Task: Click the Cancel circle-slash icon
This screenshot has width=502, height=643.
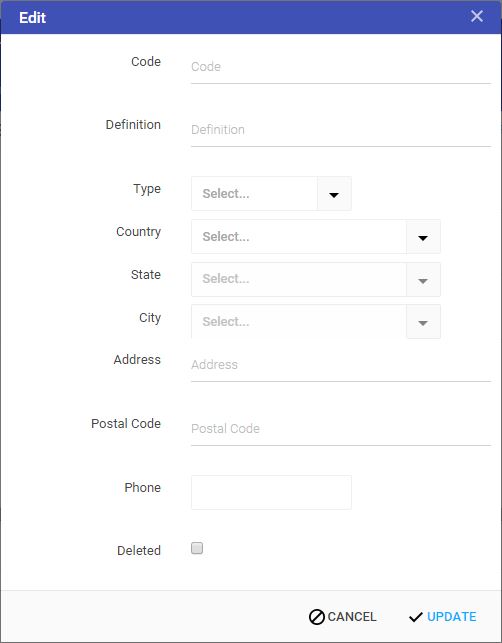Action: [317, 617]
